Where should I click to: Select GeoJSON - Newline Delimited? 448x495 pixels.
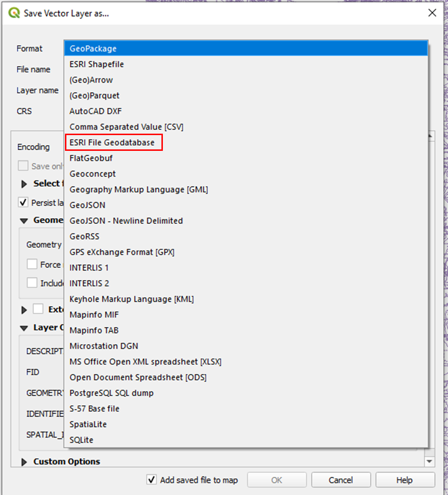(x=246, y=221)
